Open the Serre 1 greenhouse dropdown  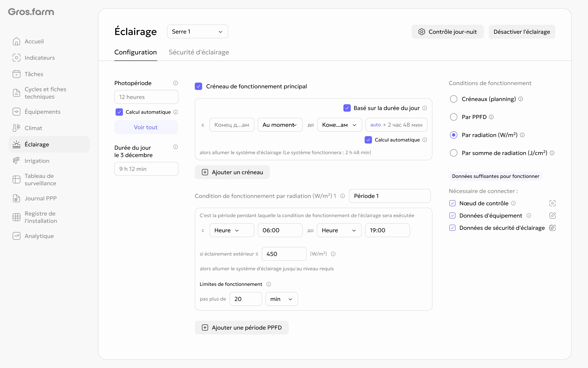[197, 32]
